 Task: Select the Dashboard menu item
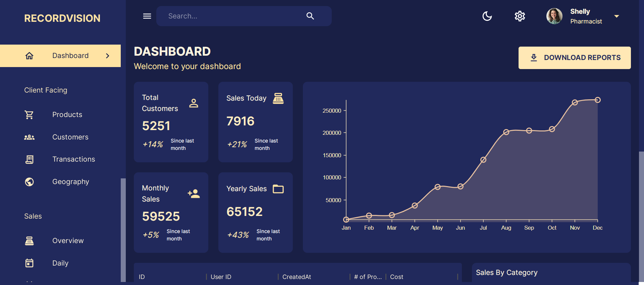coord(60,56)
